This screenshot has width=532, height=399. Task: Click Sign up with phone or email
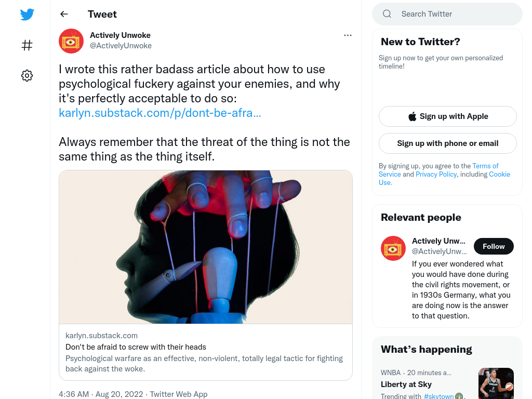click(447, 143)
